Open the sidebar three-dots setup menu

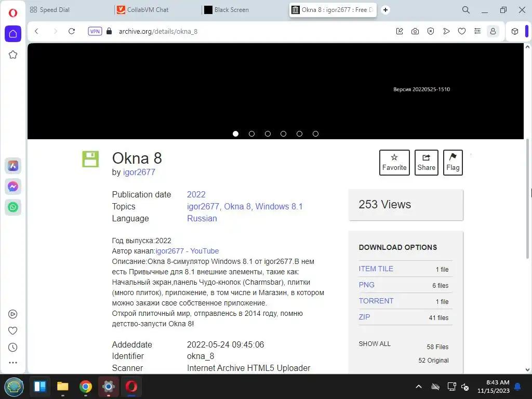tap(12, 363)
